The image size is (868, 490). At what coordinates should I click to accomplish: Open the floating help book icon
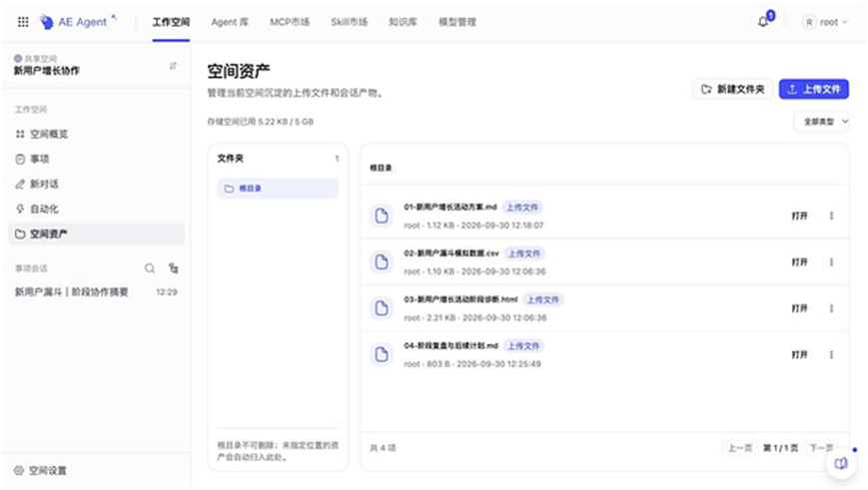tap(841, 463)
